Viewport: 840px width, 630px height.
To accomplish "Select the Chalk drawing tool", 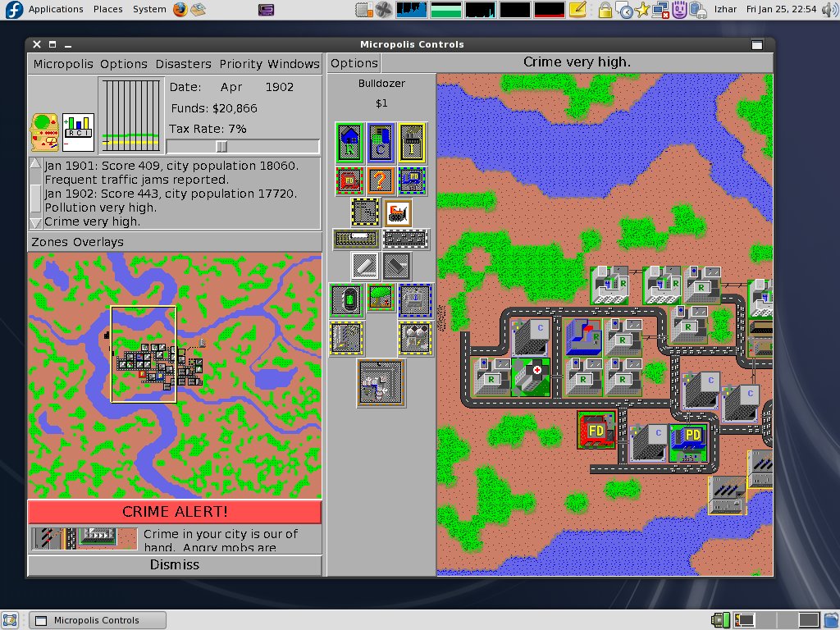I will pos(365,266).
